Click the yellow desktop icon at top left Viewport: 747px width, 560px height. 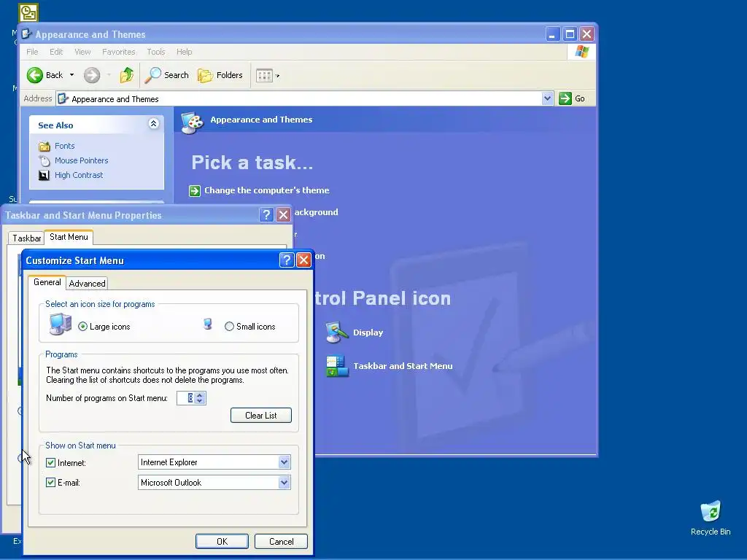[x=28, y=13]
